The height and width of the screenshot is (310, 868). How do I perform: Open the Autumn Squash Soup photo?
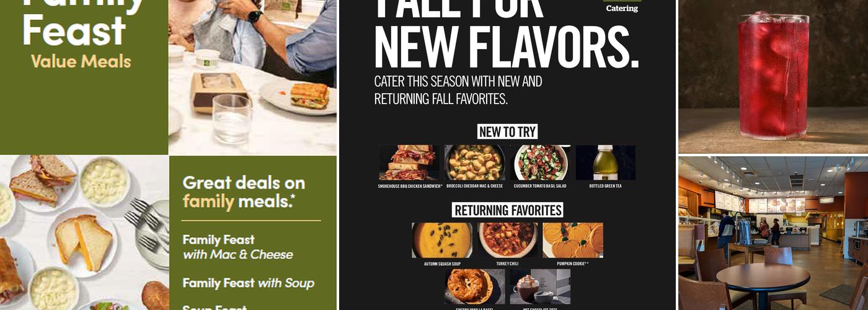point(442,240)
